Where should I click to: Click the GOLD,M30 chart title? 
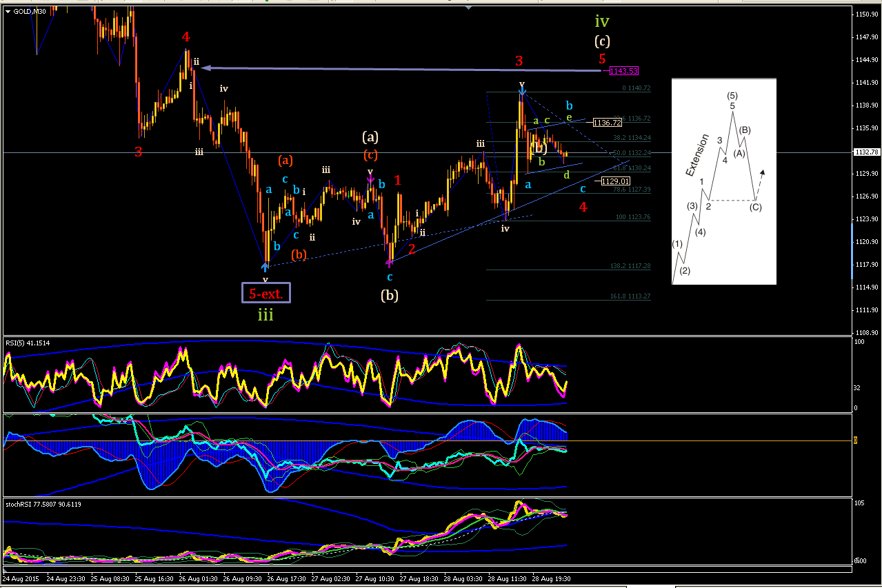point(28,12)
